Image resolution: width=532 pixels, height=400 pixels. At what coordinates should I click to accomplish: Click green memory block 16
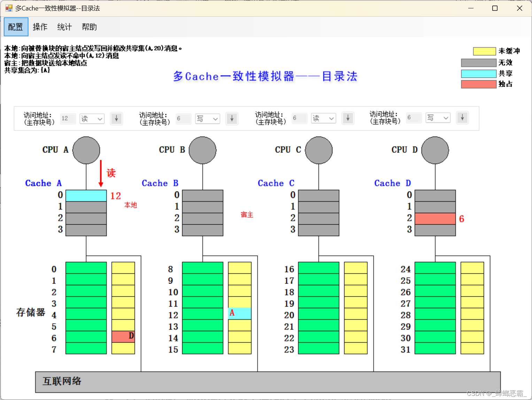point(319,268)
